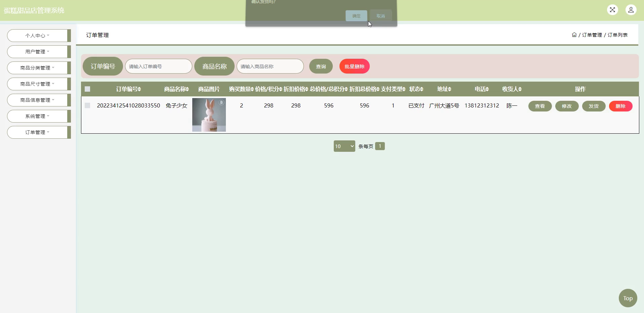Confirm shipping by clicking 确定

[356, 16]
